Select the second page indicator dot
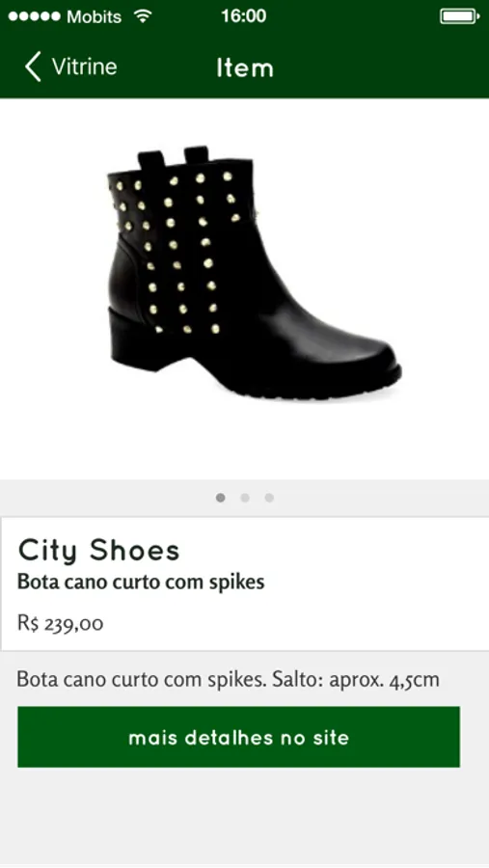The image size is (489, 868). [245, 498]
